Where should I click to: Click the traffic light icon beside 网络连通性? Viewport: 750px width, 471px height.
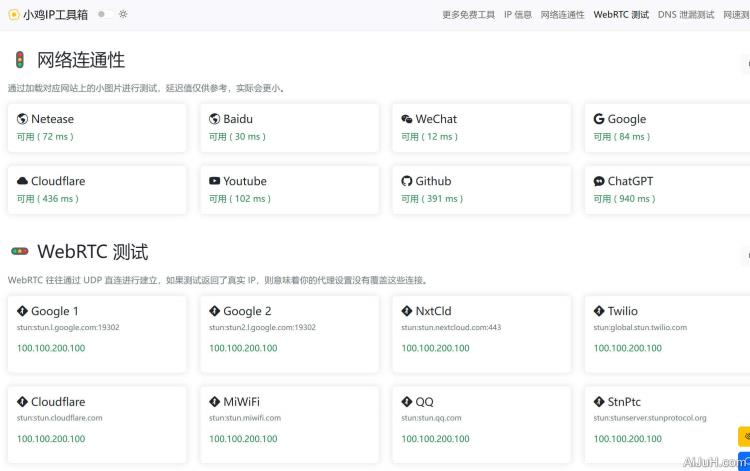pos(19,60)
